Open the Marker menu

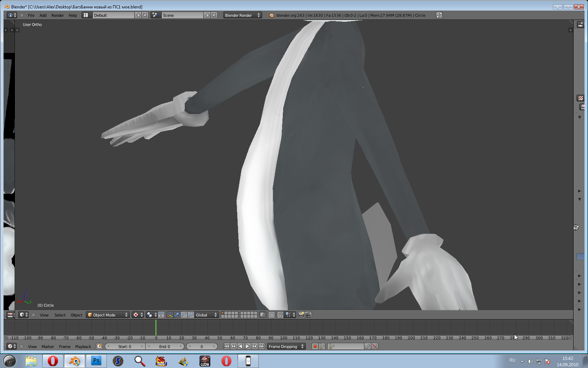pyautogui.click(x=48, y=347)
